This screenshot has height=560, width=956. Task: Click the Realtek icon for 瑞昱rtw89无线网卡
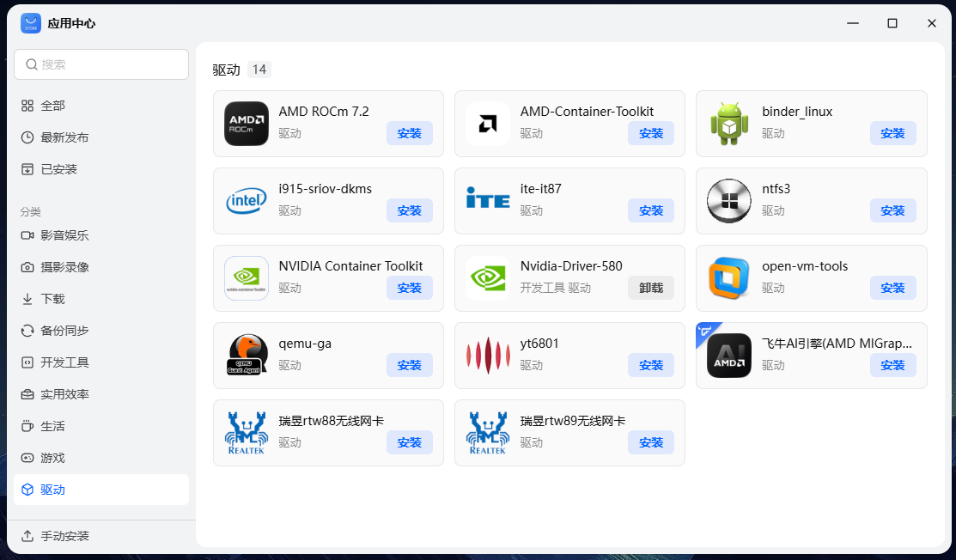488,433
